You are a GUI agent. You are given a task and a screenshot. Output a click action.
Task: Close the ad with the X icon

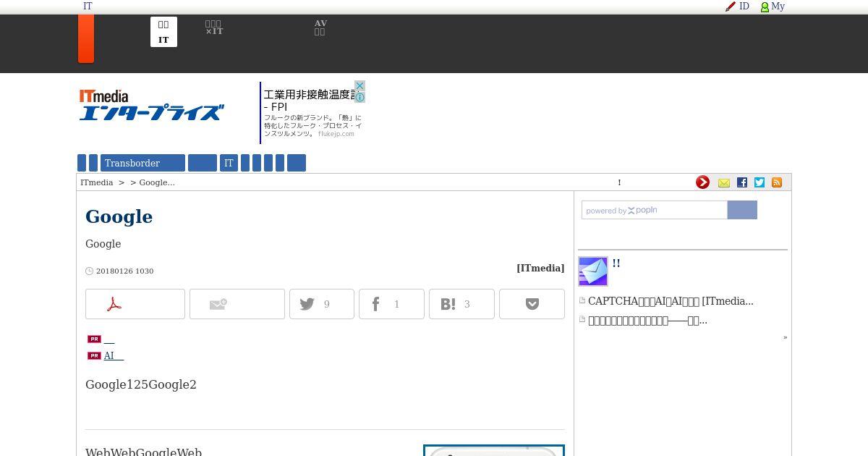coord(359,86)
